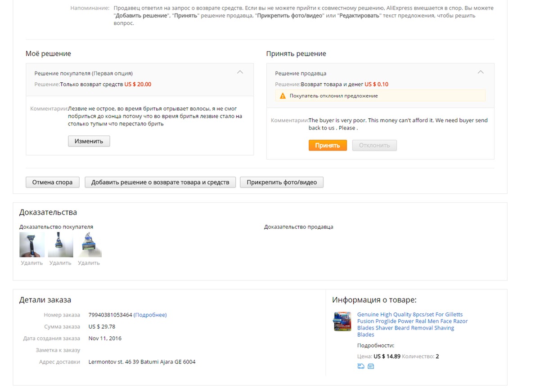Click the return-guarantee box icon beside the truck

(371, 366)
